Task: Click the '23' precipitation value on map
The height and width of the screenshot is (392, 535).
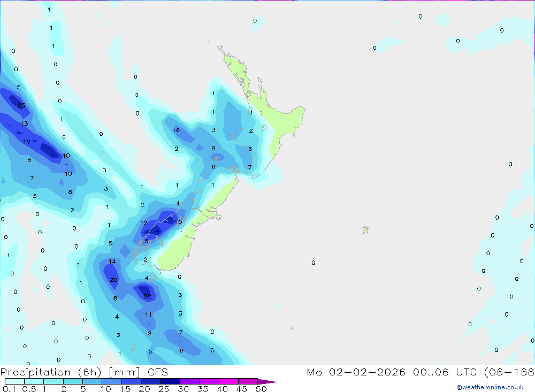Action: [21, 105]
